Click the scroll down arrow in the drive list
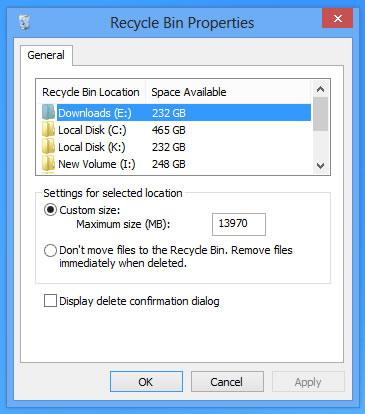 click(x=320, y=166)
